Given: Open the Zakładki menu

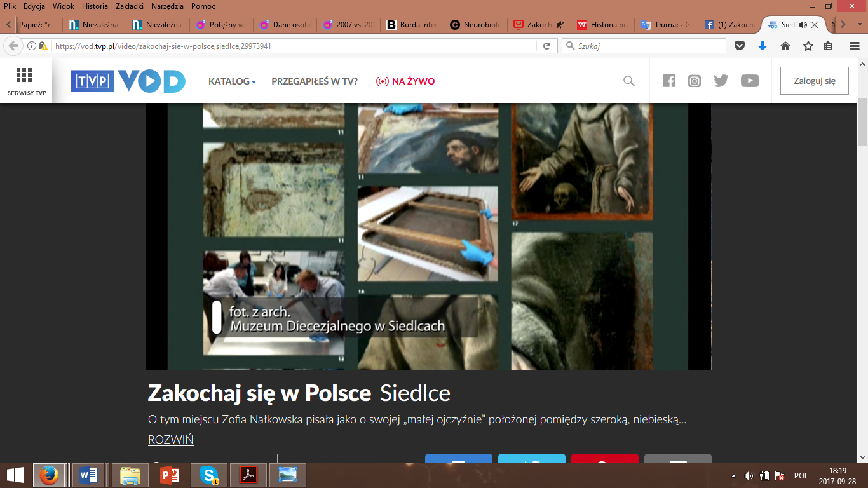Looking at the screenshot, I should pos(130,6).
